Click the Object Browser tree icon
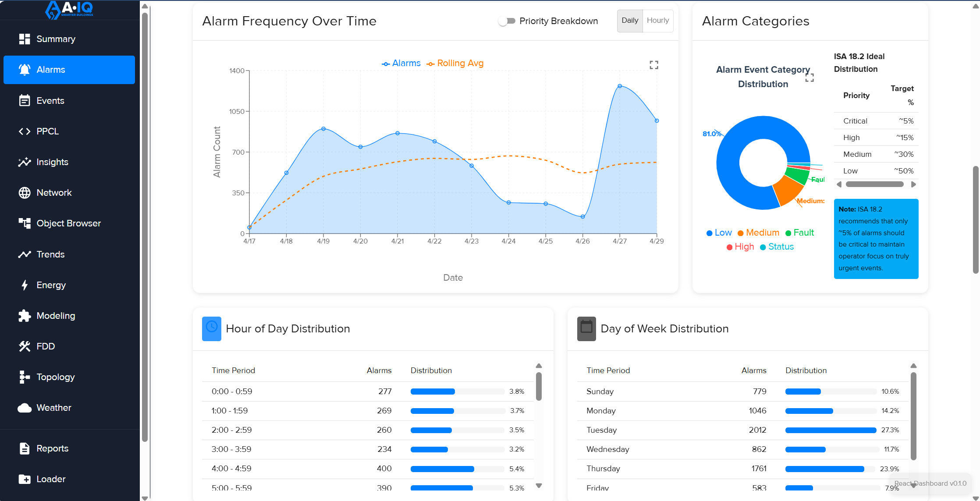 tap(25, 223)
